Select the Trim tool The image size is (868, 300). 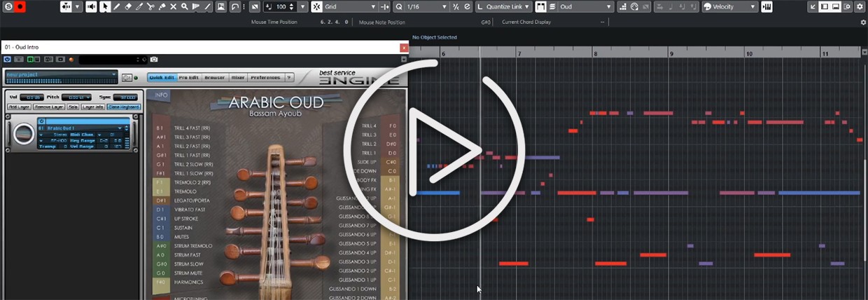[x=139, y=6]
